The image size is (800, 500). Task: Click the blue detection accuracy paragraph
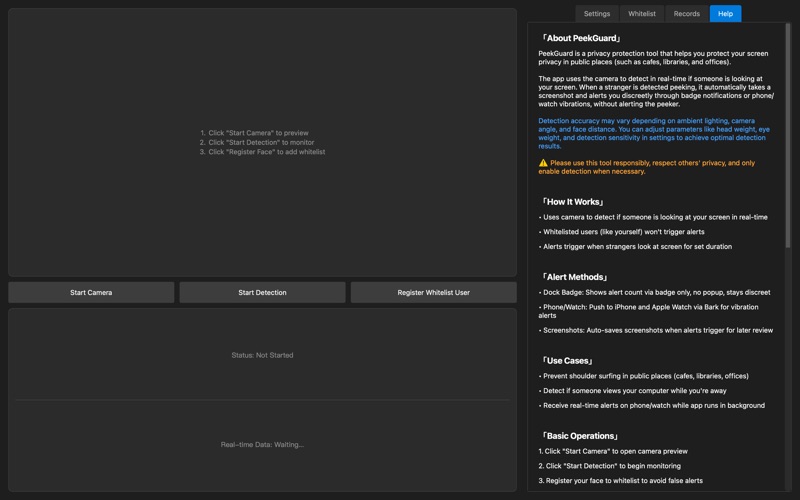pos(654,133)
